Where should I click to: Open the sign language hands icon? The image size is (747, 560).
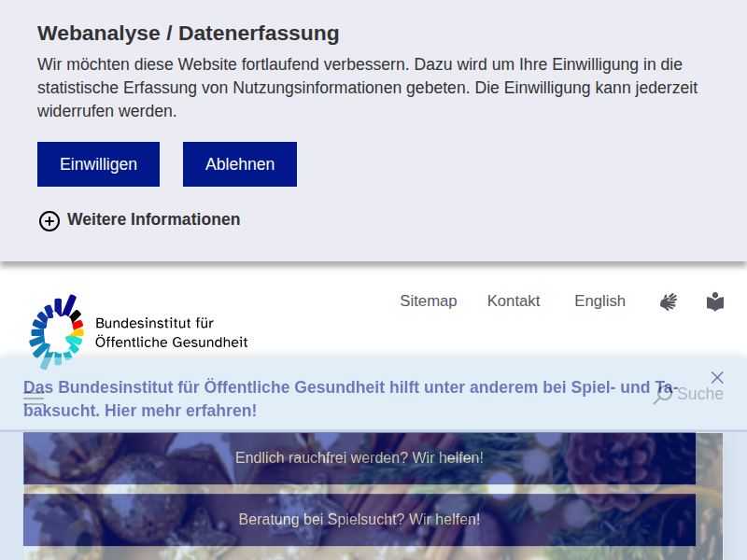point(668,301)
